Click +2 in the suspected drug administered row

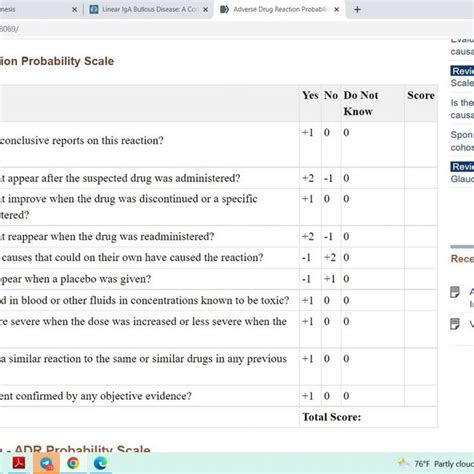pyautogui.click(x=308, y=178)
